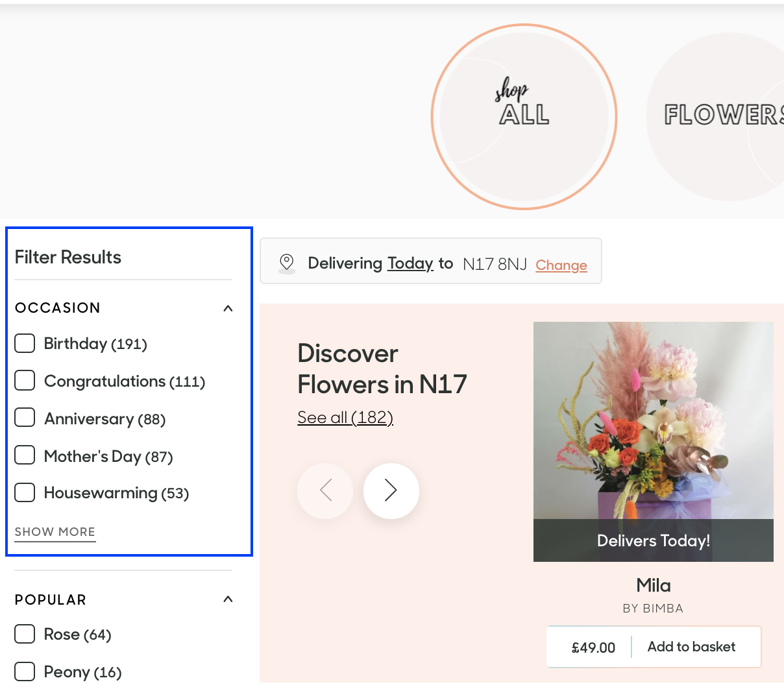This screenshot has width=784, height=689.
Task: Select the Mother's Day checkbox
Action: [25, 456]
